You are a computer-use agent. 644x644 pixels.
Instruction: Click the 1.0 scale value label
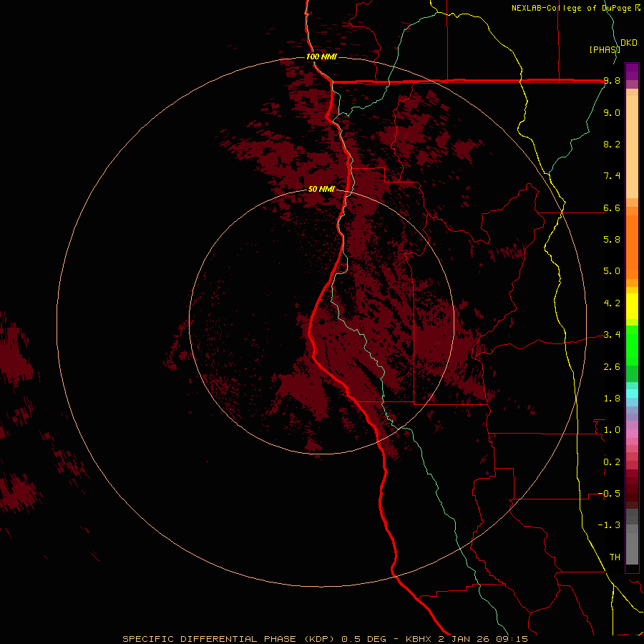coord(612,430)
